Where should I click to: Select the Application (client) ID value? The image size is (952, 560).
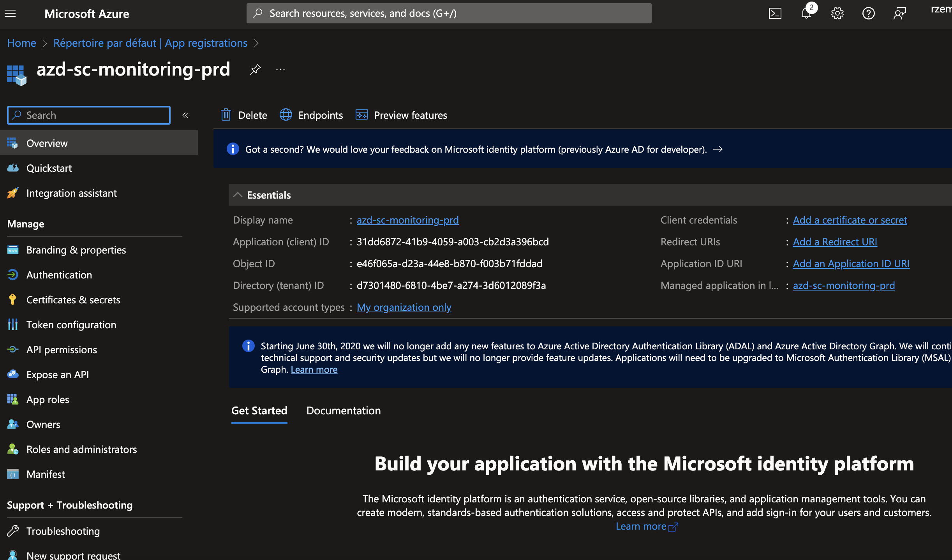pyautogui.click(x=453, y=242)
